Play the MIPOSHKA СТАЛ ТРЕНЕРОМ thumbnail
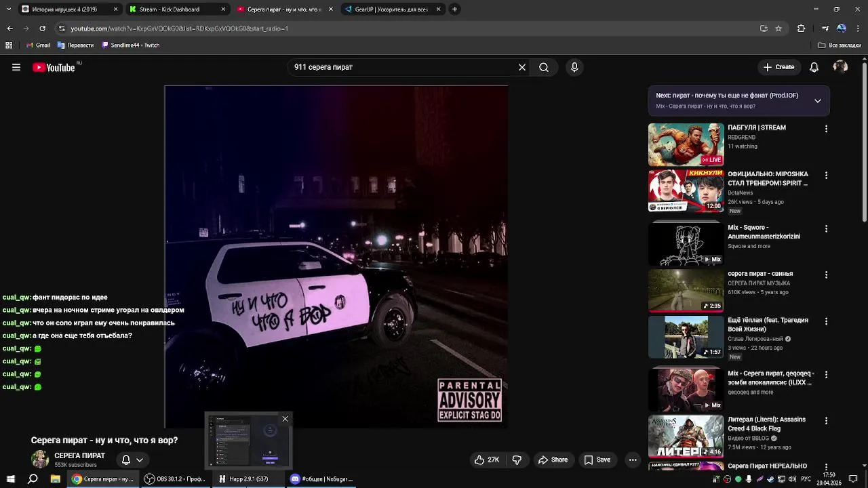Screen dimensions: 868x488 pyautogui.click(x=686, y=191)
